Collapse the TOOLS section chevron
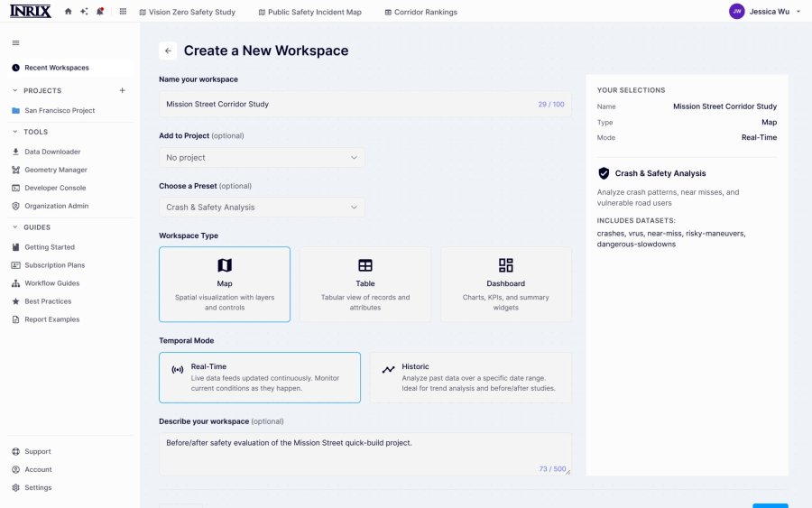This screenshot has width=812, height=508. [x=15, y=132]
